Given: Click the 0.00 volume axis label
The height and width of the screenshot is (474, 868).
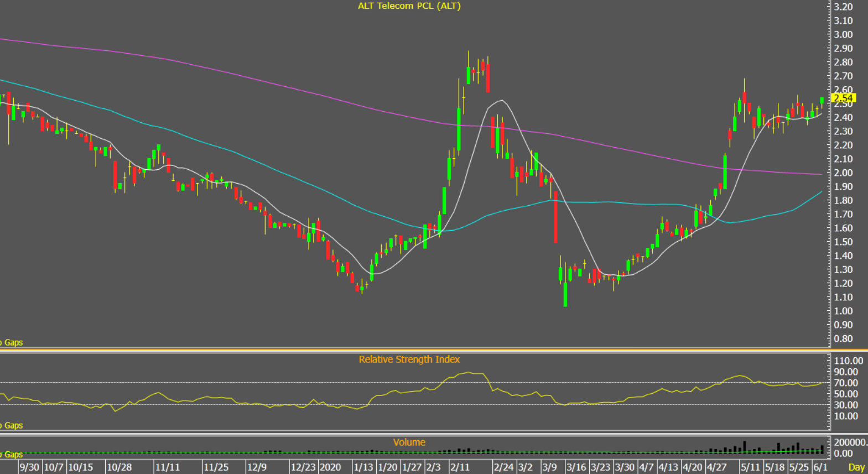Looking at the screenshot, I should pyautogui.click(x=844, y=454).
